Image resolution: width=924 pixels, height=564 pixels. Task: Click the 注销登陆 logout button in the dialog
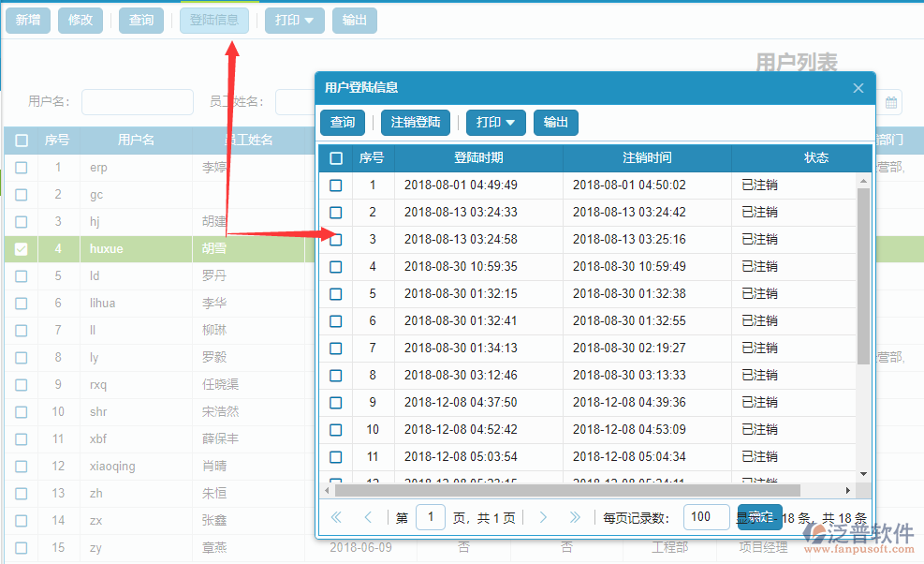point(415,122)
